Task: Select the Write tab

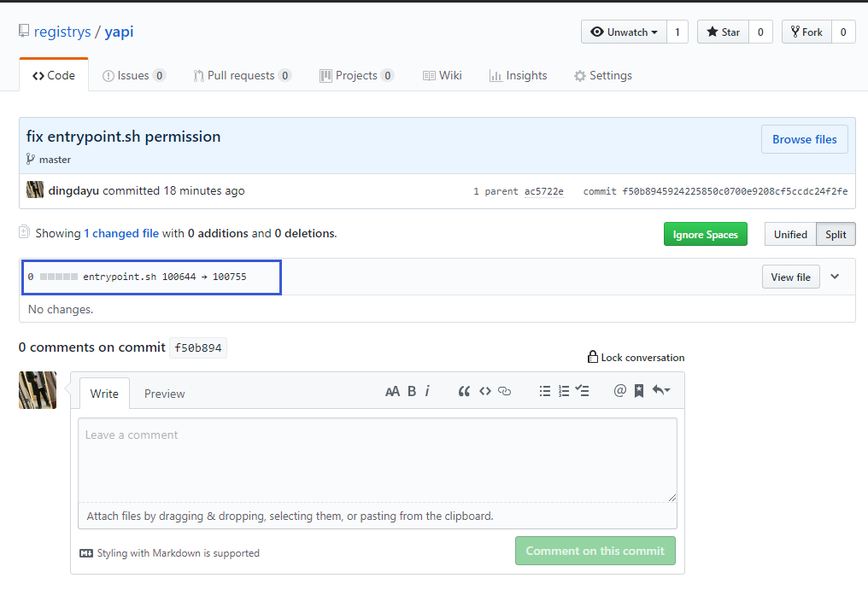Action: tap(104, 394)
